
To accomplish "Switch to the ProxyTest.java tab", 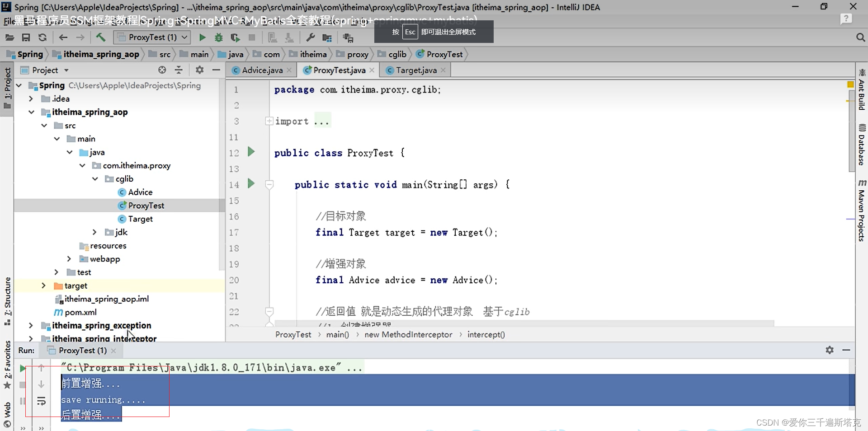I will (x=339, y=70).
